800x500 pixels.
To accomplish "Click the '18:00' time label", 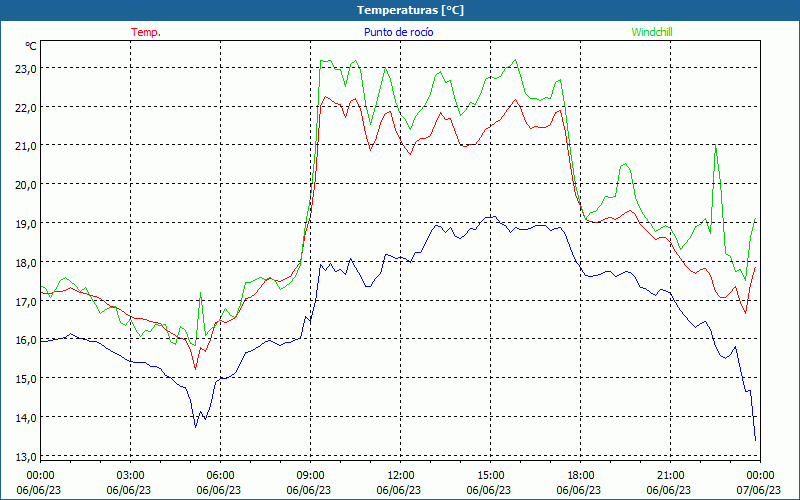I will (581, 476).
